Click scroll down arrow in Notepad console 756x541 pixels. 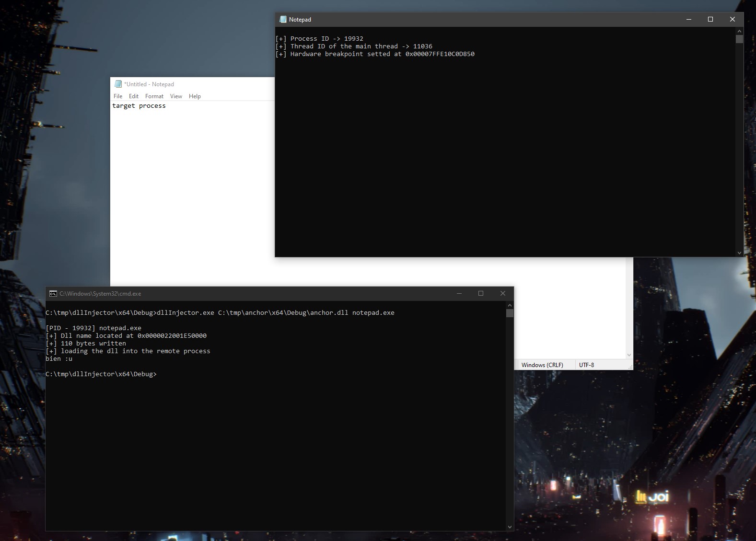pyautogui.click(x=739, y=253)
